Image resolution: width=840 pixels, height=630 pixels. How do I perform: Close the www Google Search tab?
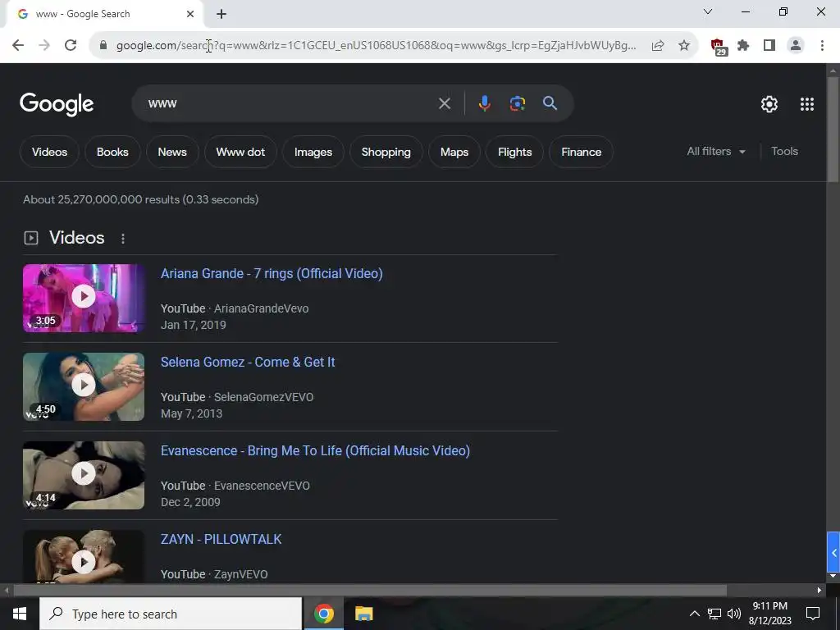190,14
